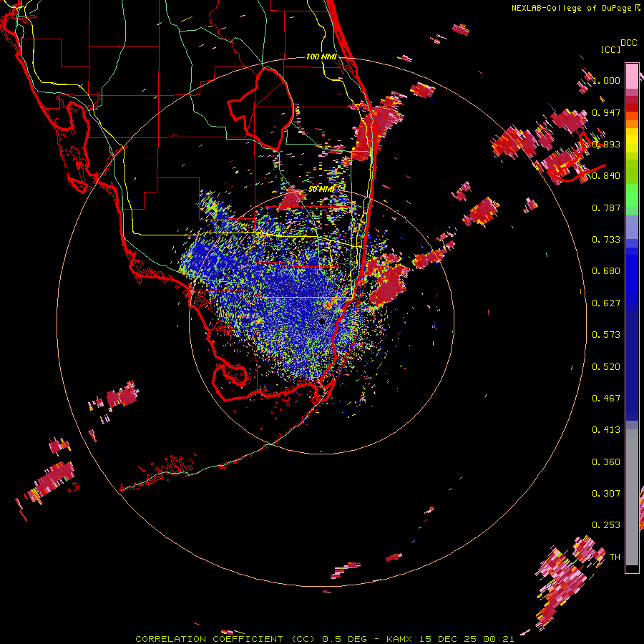Click the 0.413 scale value
Viewport: 644px width, 644px height.
606,430
